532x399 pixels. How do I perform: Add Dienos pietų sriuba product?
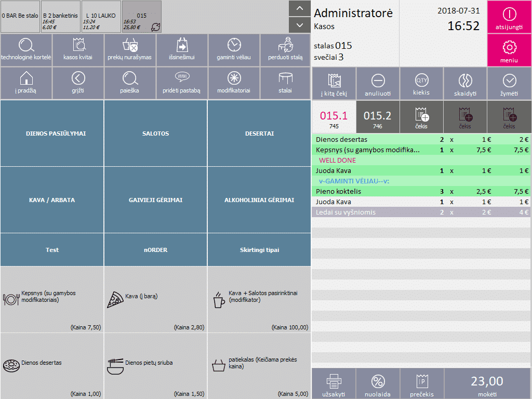pyautogui.click(x=155, y=366)
